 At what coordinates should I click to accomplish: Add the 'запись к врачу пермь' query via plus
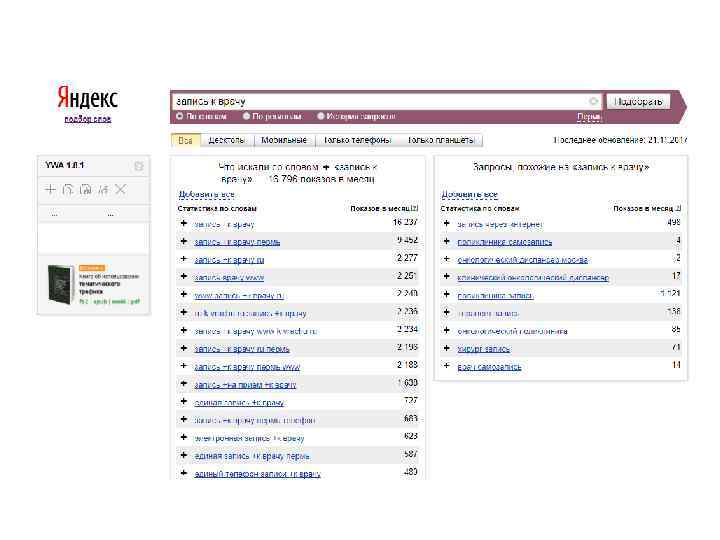point(184,241)
